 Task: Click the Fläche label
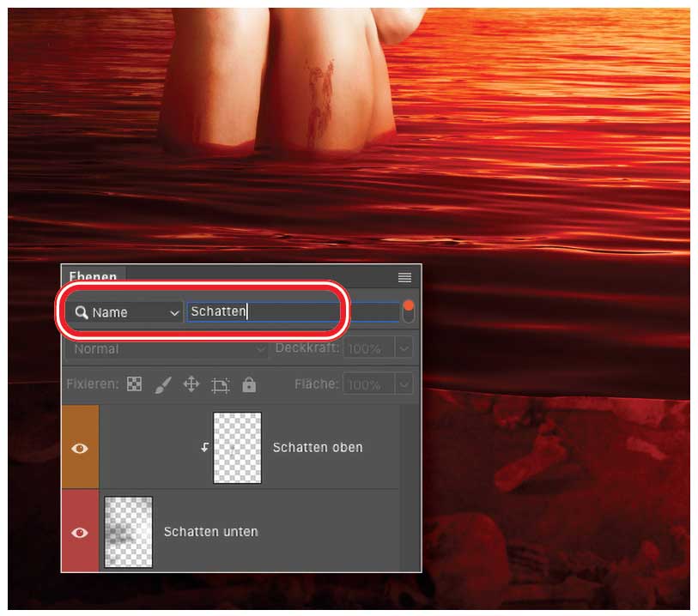[317, 383]
